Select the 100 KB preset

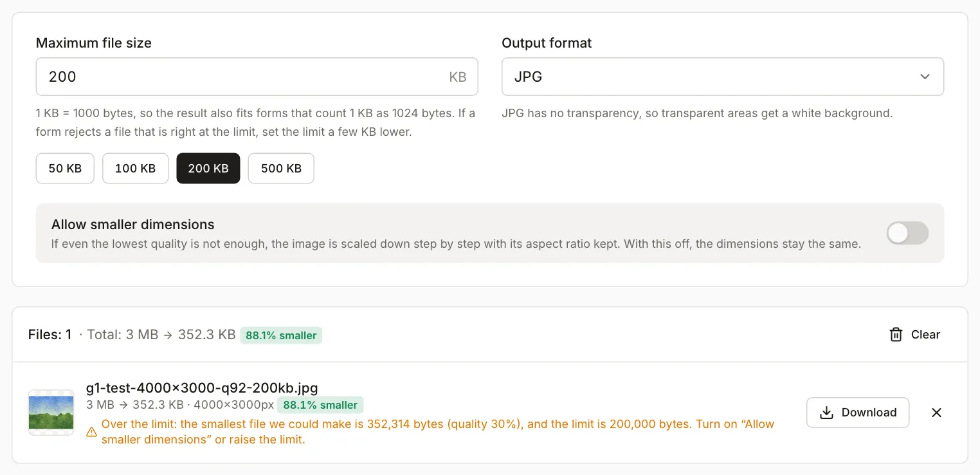tap(135, 169)
